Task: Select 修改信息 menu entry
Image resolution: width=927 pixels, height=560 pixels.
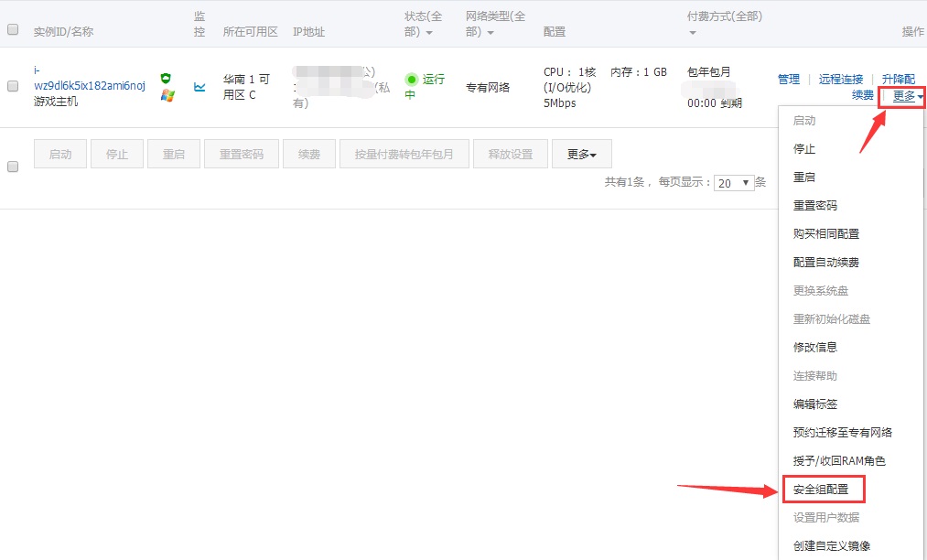Action: coord(815,348)
